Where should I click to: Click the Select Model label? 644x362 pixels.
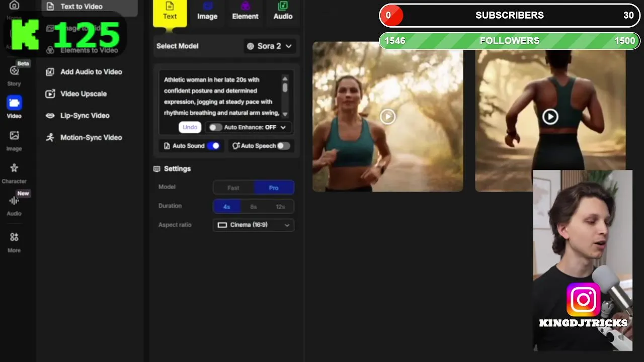(x=177, y=46)
